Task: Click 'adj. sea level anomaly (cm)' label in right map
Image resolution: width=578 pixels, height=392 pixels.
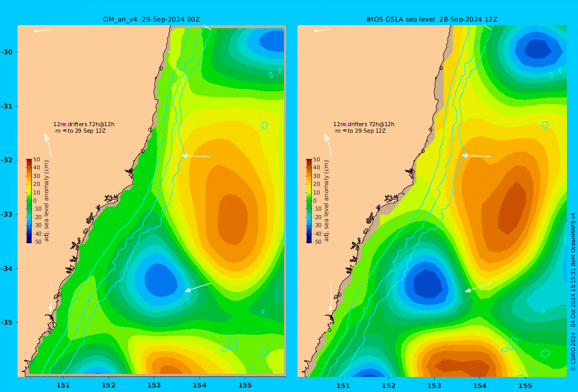Action: [326, 201]
